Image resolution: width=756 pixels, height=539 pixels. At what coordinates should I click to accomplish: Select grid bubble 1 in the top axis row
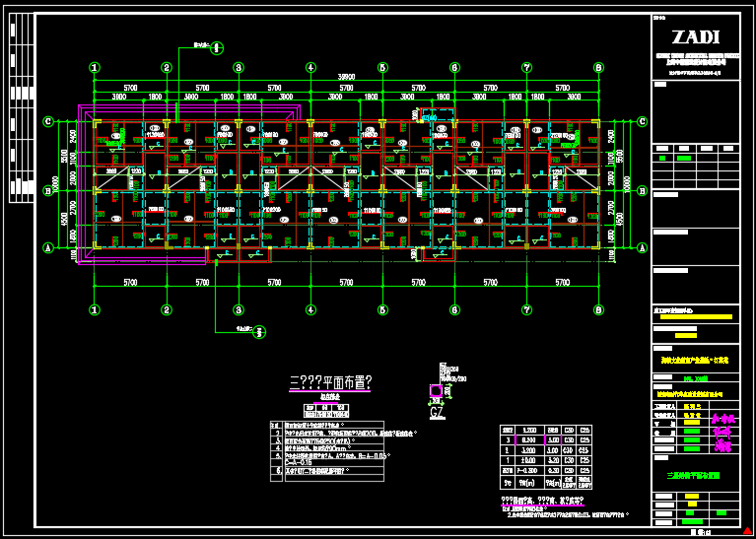tap(95, 67)
